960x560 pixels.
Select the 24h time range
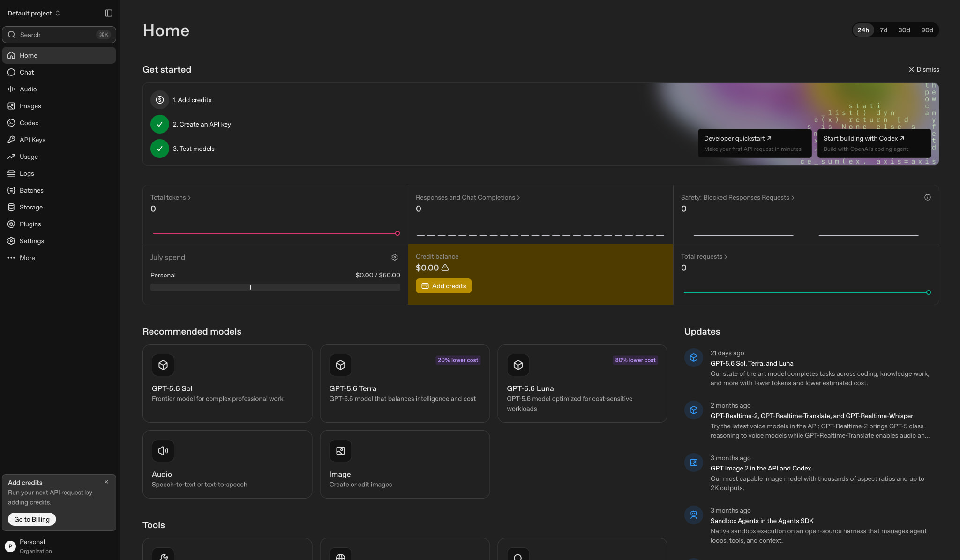coord(863,30)
